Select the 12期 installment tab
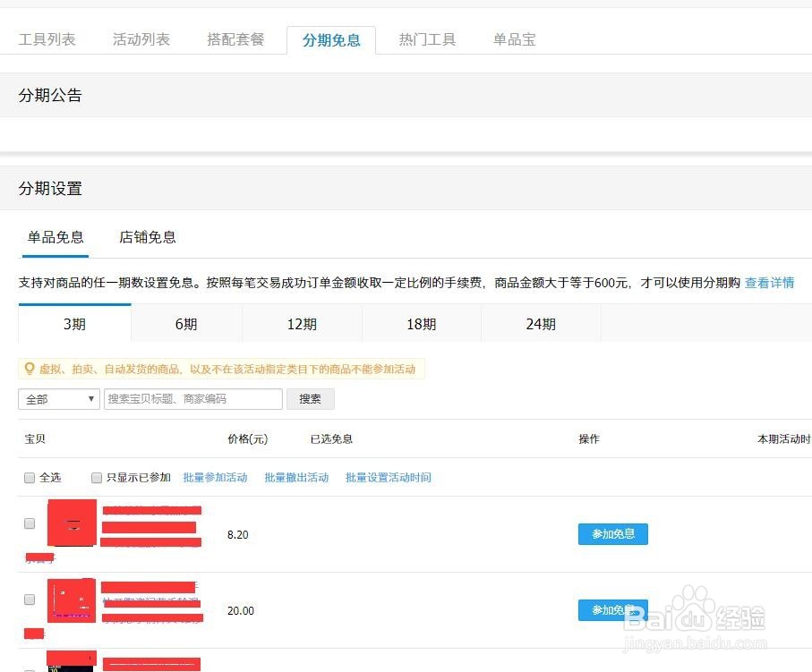 tap(302, 325)
